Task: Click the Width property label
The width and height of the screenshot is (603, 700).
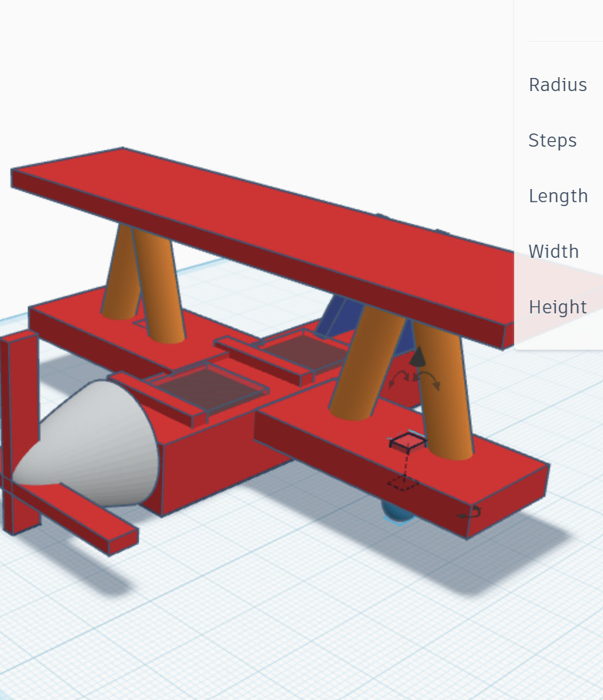Action: 554,252
